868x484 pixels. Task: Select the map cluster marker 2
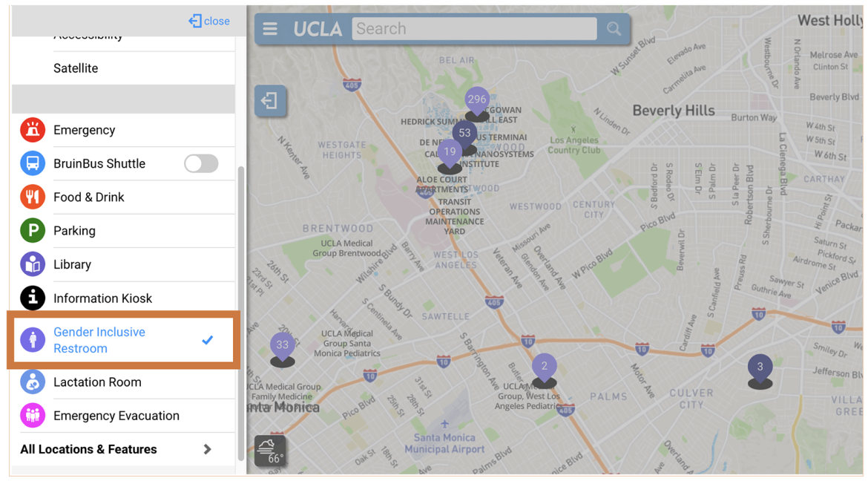[x=544, y=370]
